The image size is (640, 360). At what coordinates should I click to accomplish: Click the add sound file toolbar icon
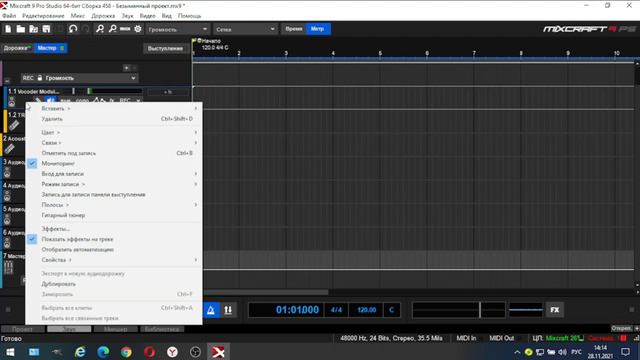[x=33, y=29]
